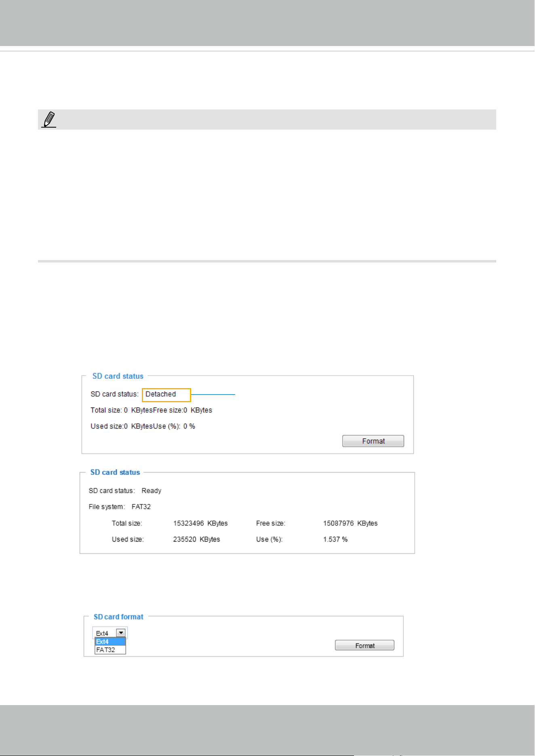This screenshot has height=756, width=535.
Task: Select the Ready status text
Action: (152, 491)
